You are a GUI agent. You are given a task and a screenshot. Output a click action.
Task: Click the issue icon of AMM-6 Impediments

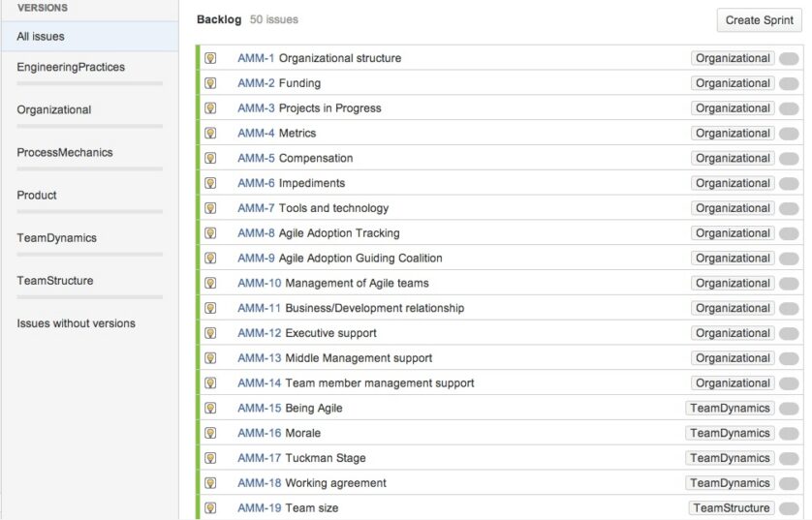click(210, 183)
